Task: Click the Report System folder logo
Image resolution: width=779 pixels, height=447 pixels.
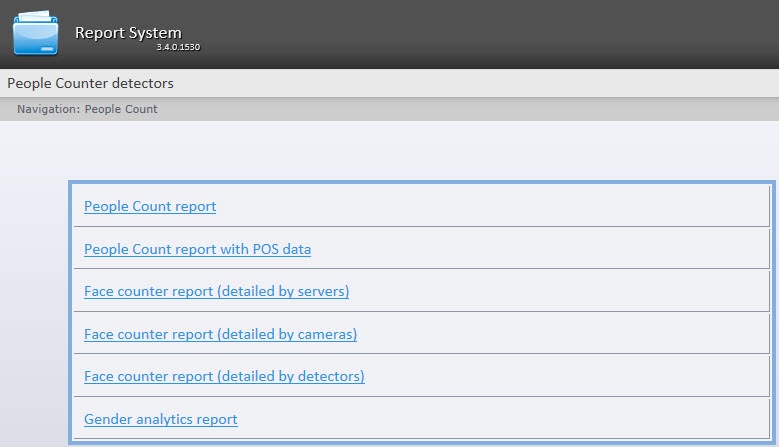Action: pos(36,33)
